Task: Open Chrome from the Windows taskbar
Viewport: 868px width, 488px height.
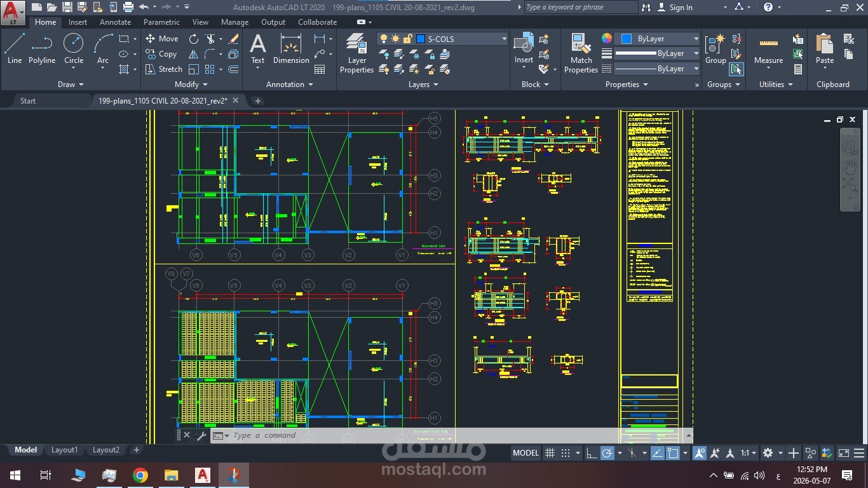Action: pyautogui.click(x=140, y=475)
